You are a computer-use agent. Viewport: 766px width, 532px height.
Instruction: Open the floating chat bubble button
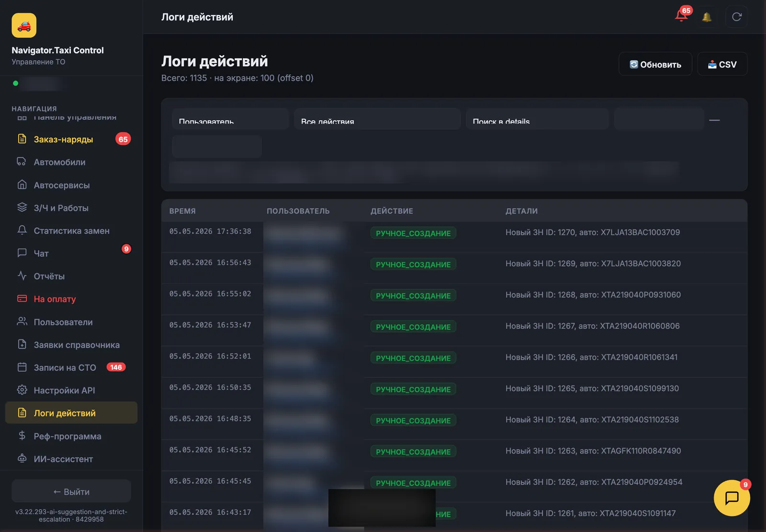pyautogui.click(x=732, y=498)
